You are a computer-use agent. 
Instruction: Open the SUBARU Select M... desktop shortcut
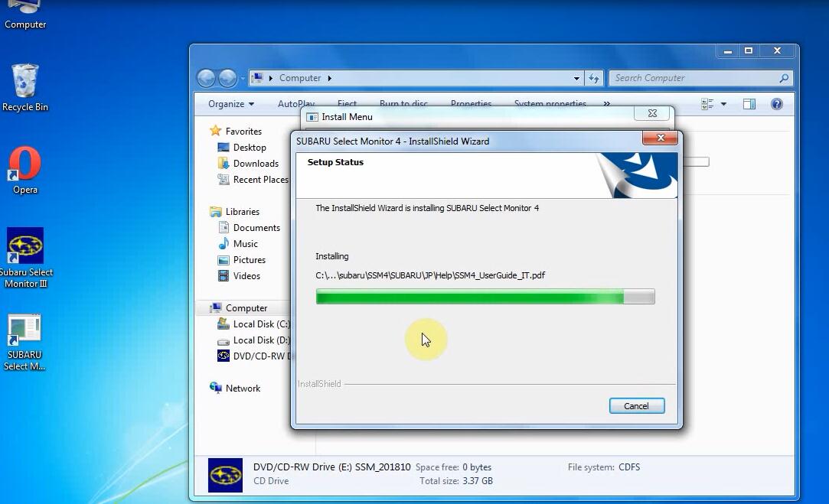(x=24, y=343)
